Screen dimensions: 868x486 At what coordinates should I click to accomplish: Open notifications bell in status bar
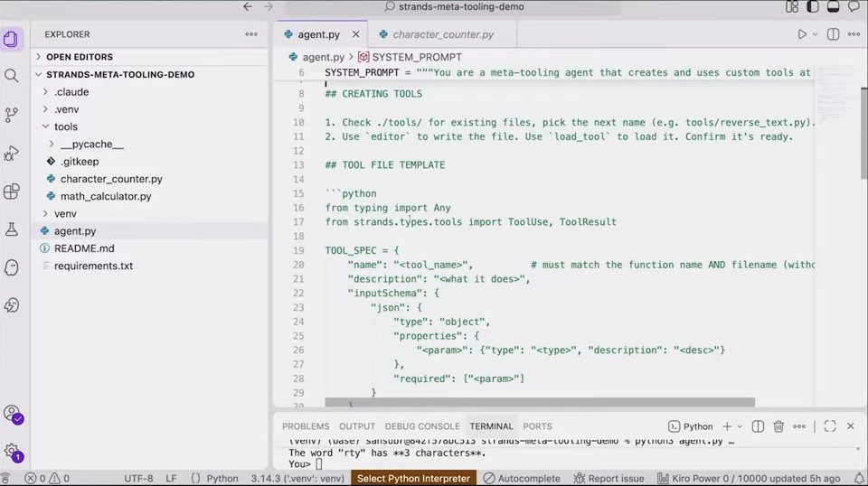tap(859, 478)
